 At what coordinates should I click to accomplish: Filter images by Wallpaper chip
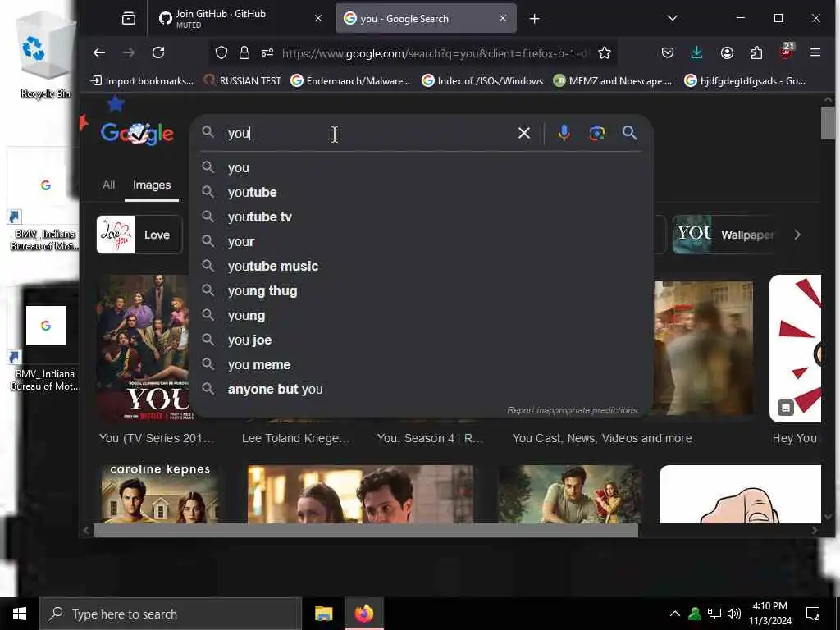(x=724, y=235)
